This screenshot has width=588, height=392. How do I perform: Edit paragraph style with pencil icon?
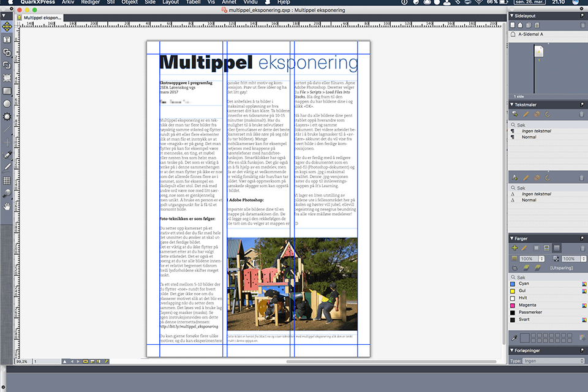click(x=526, y=114)
